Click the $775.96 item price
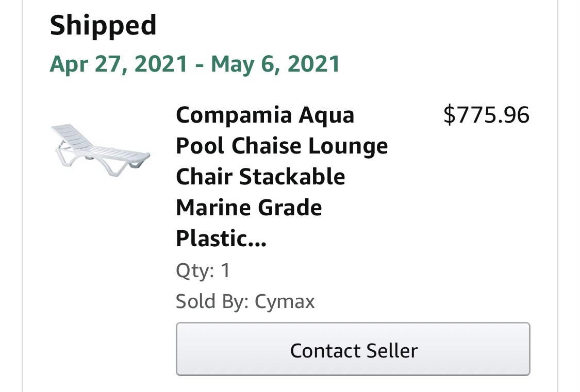580x392 pixels. tap(486, 115)
